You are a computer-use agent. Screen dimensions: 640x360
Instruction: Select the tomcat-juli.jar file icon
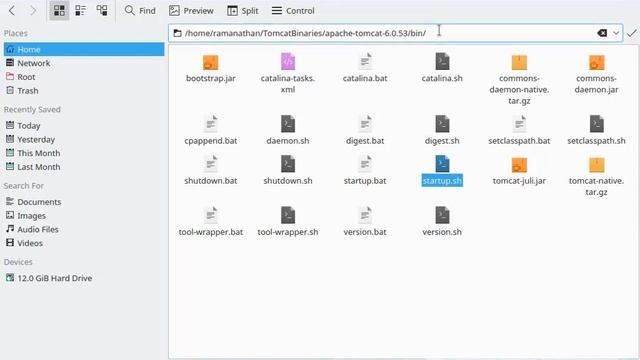tap(519, 165)
